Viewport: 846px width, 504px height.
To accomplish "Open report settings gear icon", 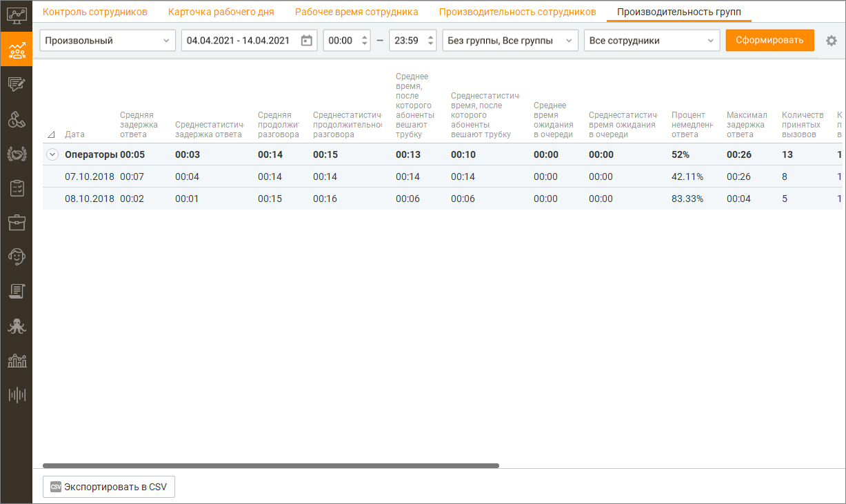I will (x=832, y=41).
